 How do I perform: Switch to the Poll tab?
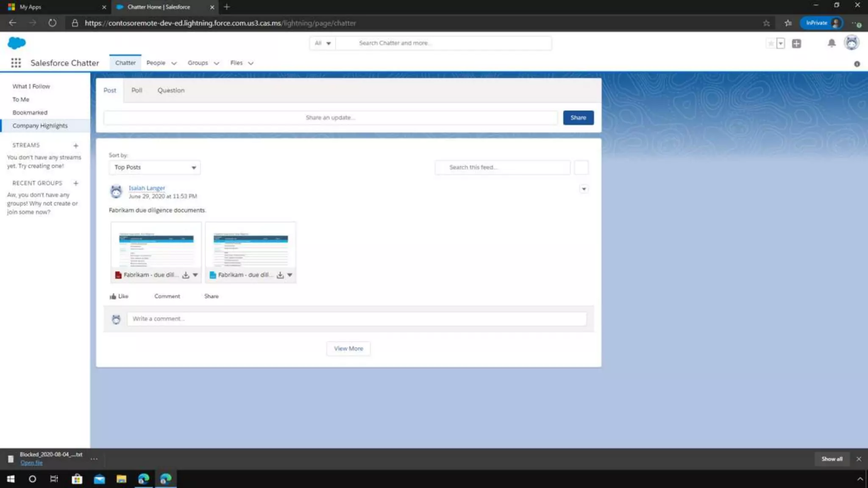[x=136, y=90]
